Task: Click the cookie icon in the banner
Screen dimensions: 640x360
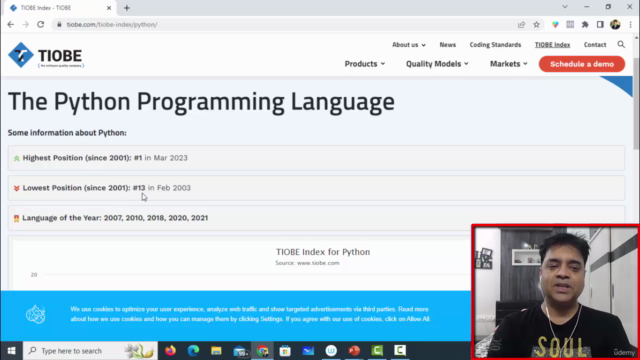Action: pos(36,314)
